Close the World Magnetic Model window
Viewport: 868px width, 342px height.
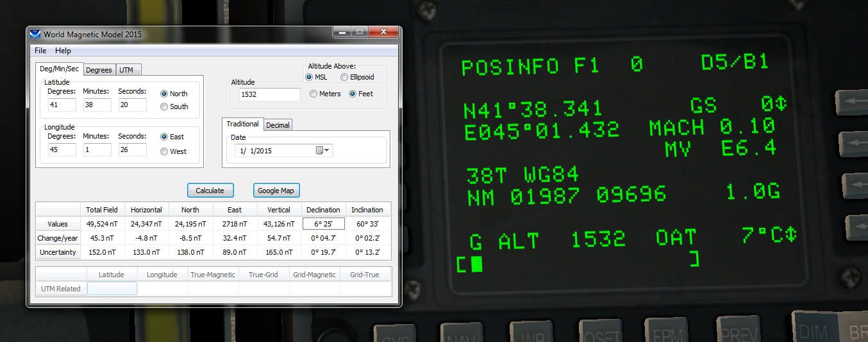(383, 32)
